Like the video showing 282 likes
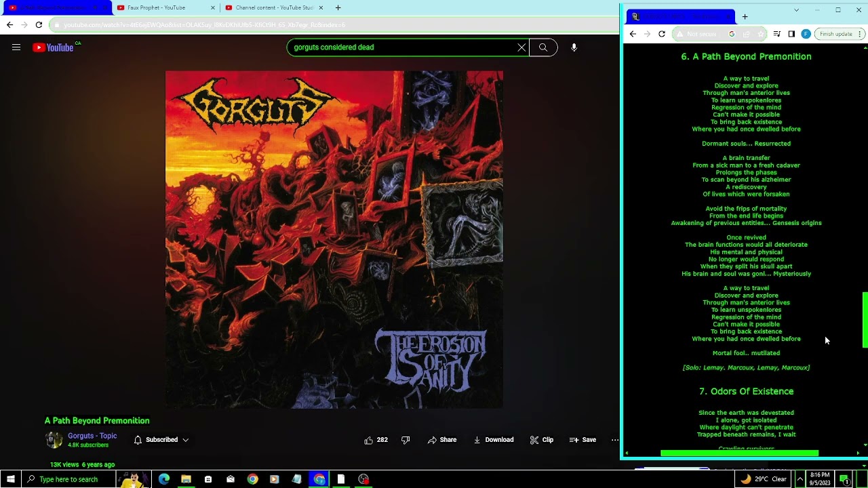868x488 pixels. 376,440
